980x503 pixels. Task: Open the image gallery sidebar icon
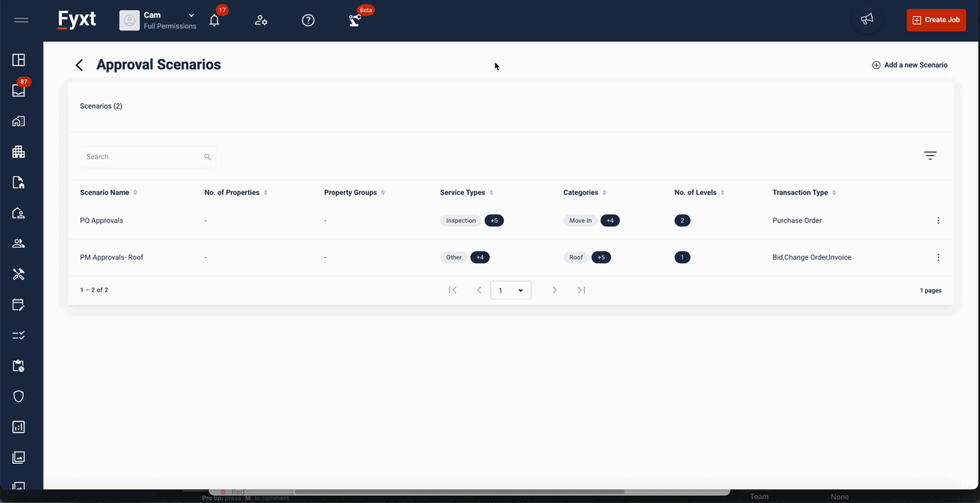point(19,458)
